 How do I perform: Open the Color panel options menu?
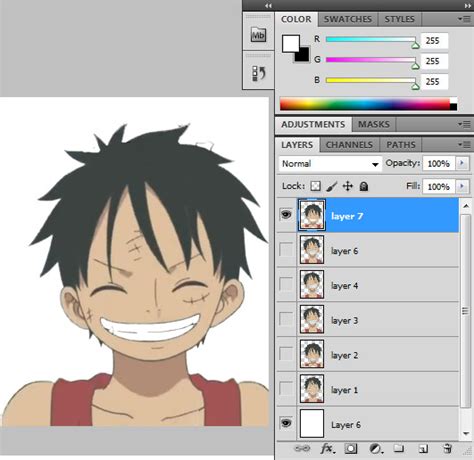(x=464, y=19)
